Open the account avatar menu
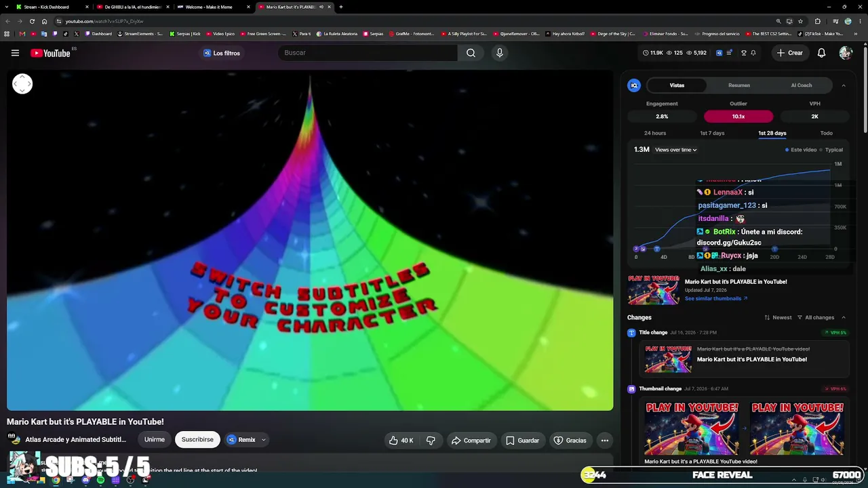This screenshot has height=488, width=868. pyautogui.click(x=845, y=53)
